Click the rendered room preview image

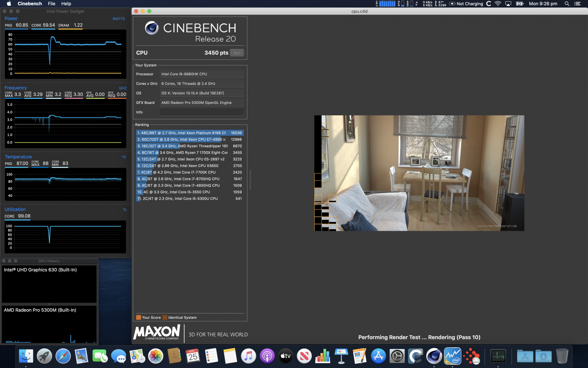point(419,173)
